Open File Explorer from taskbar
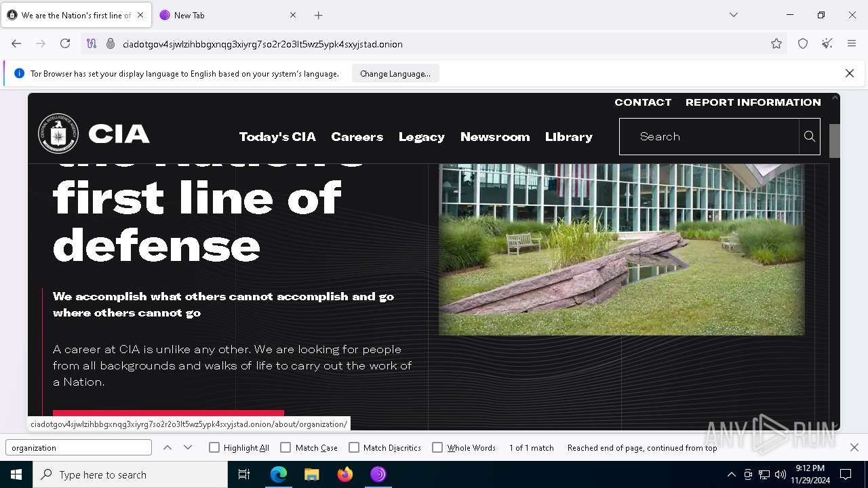Viewport: 868px width, 488px height. pyautogui.click(x=312, y=474)
